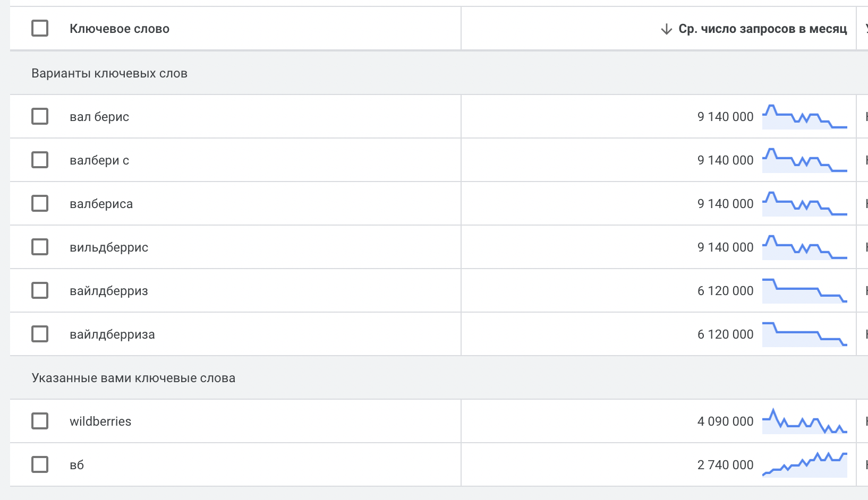Open trend chart for вал берис
The image size is (868, 500).
pos(804,117)
